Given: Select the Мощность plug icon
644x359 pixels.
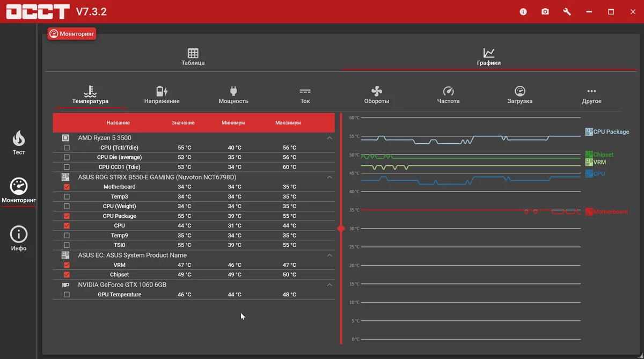Looking at the screenshot, I should tap(233, 91).
